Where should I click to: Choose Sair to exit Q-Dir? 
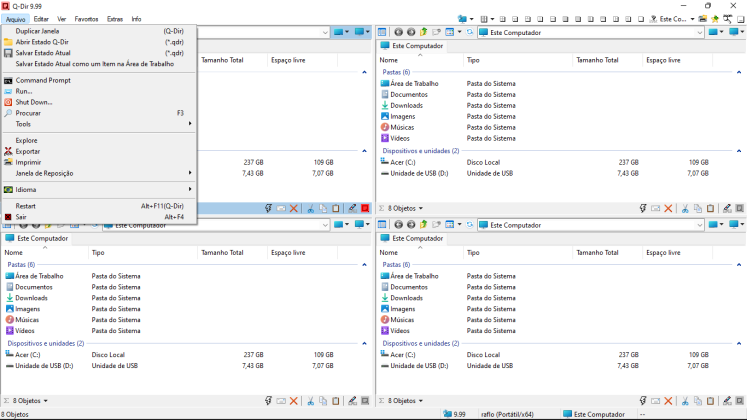click(x=100, y=217)
